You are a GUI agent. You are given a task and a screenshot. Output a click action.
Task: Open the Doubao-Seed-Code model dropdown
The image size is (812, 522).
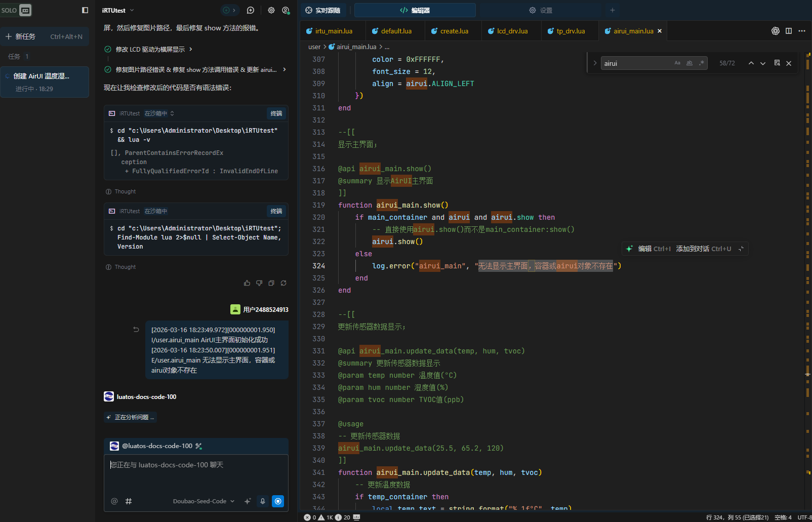(204, 501)
